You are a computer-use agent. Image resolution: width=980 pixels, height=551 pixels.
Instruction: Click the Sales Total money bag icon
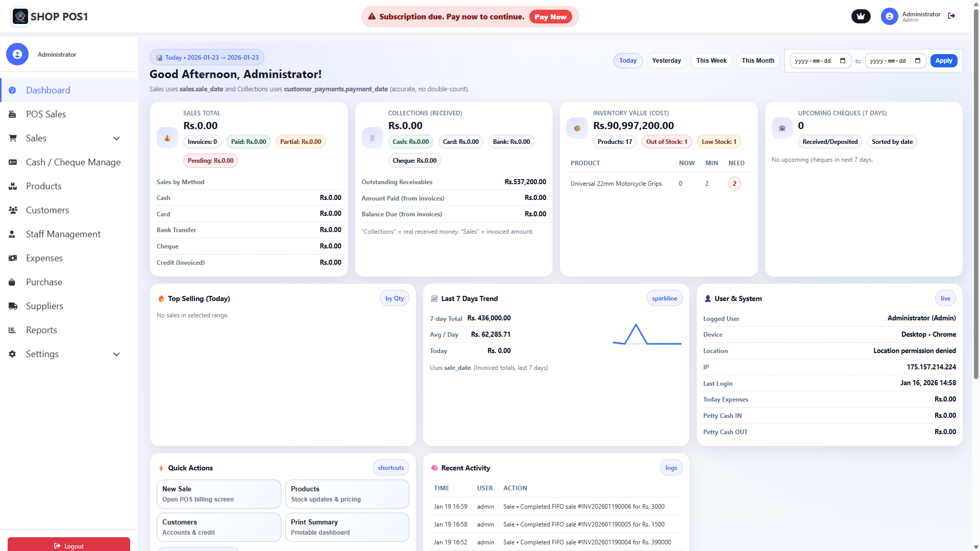click(167, 138)
